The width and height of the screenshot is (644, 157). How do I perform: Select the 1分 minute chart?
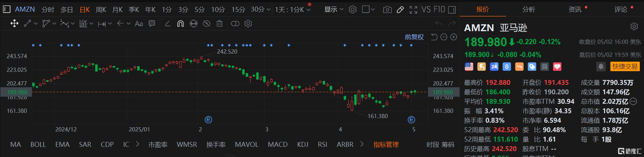167,9
